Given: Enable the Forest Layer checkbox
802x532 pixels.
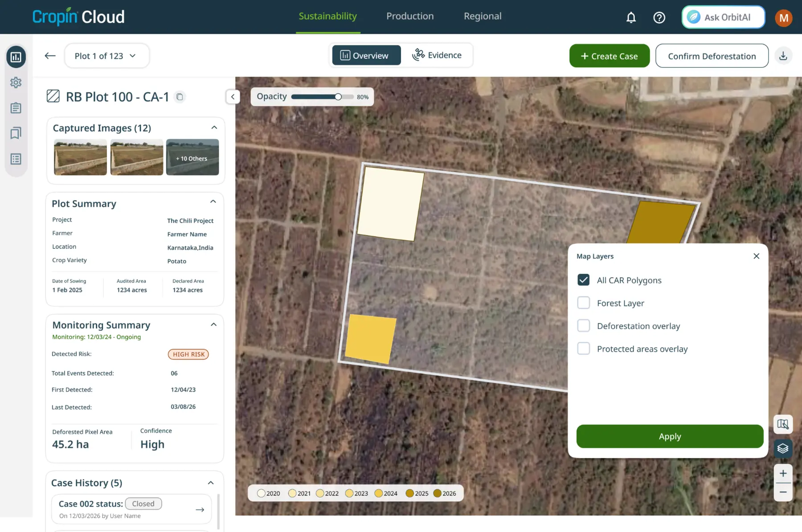Looking at the screenshot, I should click(x=583, y=303).
